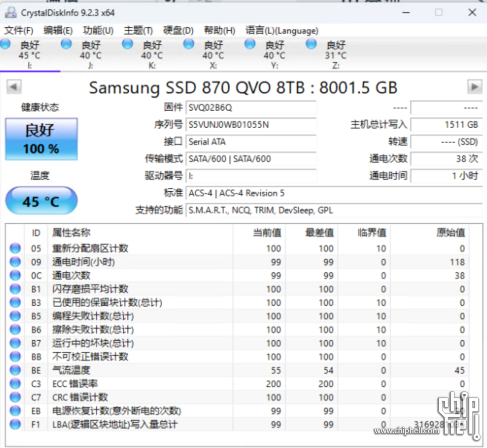Click the serial number field S5VUNJ0WB01055N
487x448 pixels.
click(x=251, y=125)
